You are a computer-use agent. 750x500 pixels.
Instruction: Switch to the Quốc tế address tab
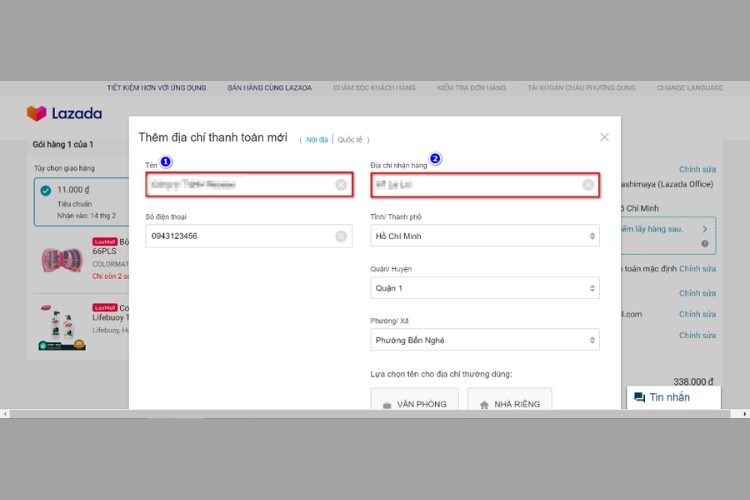click(x=350, y=140)
